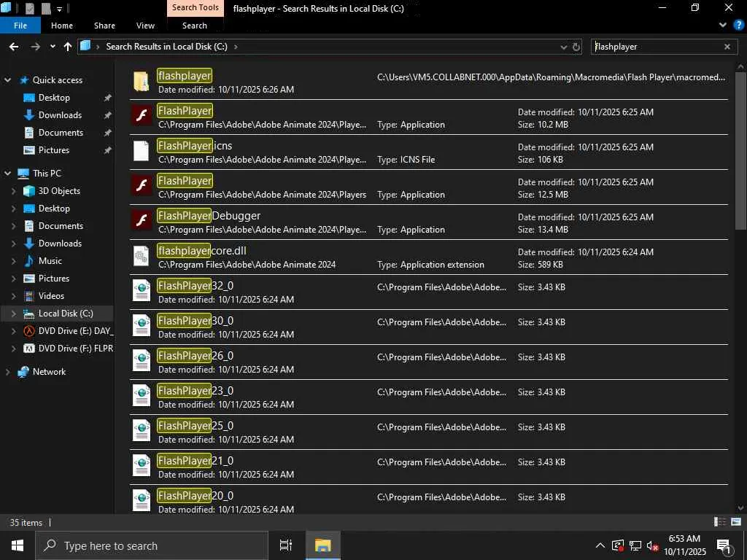Click the taskbar clock 6:53 AM

click(x=684, y=545)
